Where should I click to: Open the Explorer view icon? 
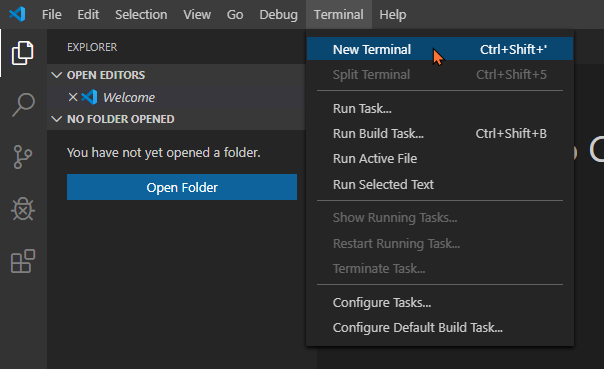(x=23, y=53)
